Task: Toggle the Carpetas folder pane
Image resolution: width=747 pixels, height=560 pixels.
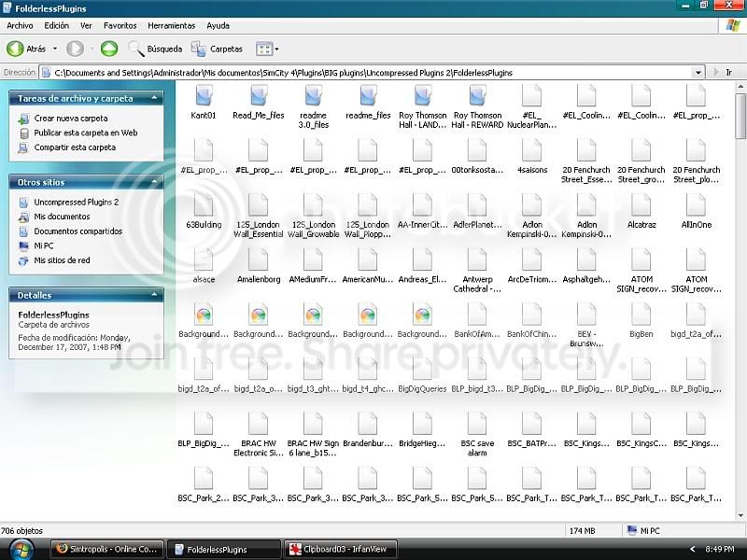Action: click(218, 49)
